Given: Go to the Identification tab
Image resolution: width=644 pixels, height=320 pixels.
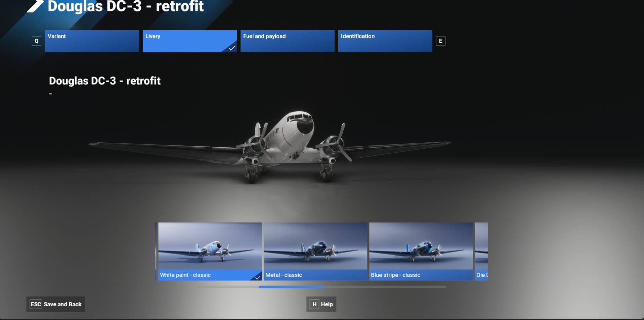Looking at the screenshot, I should 385,41.
